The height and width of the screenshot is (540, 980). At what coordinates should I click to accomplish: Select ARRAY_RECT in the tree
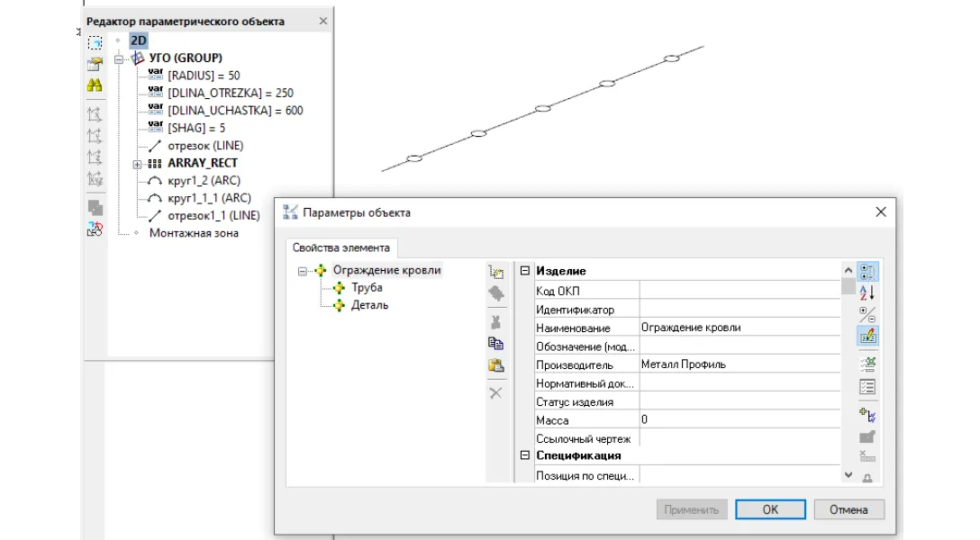pyautogui.click(x=203, y=163)
